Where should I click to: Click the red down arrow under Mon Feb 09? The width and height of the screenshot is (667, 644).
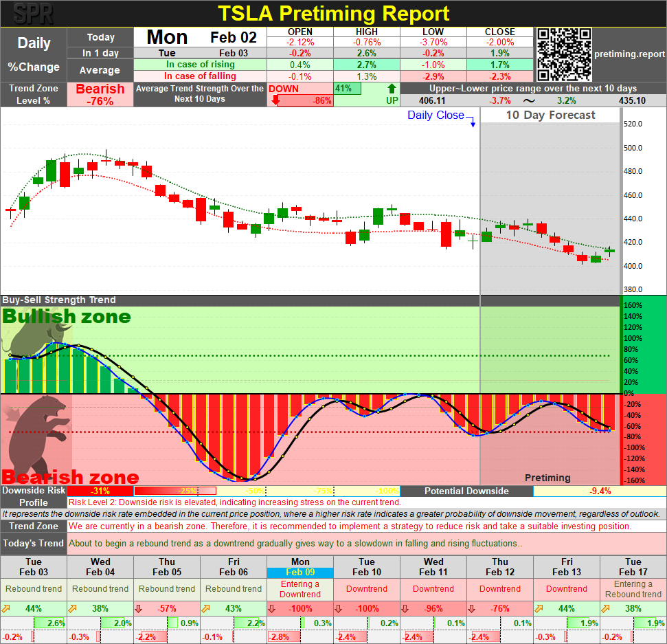[x=272, y=609]
